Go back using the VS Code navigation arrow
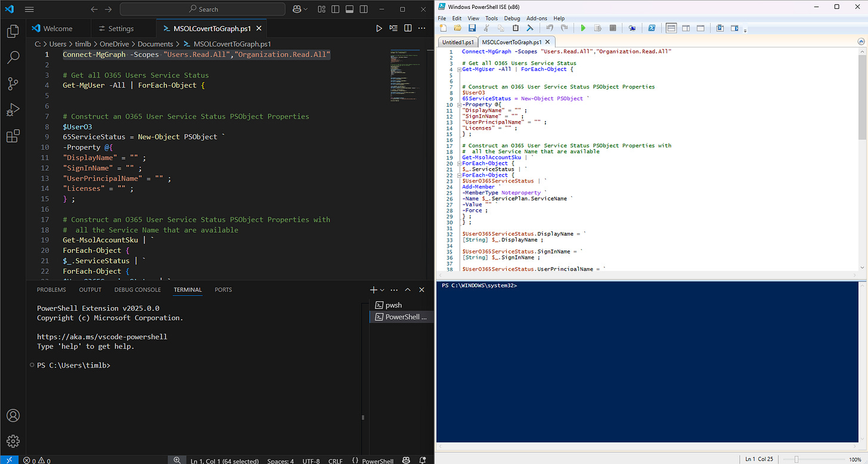Viewport: 868px width, 464px height. point(94,10)
